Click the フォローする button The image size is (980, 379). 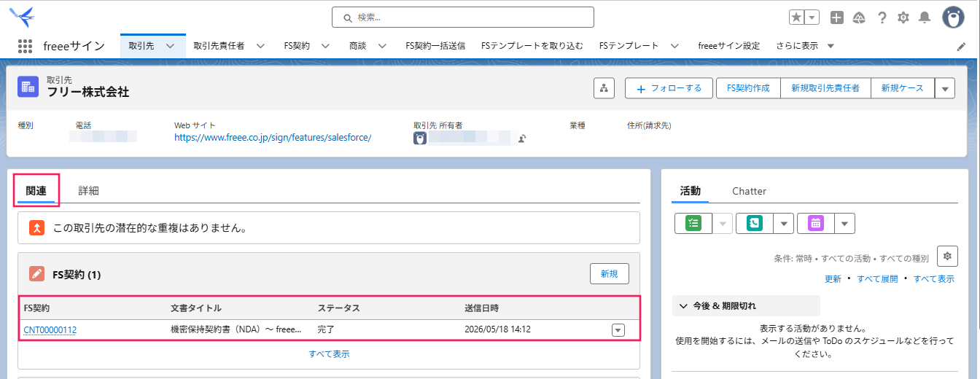(x=669, y=88)
